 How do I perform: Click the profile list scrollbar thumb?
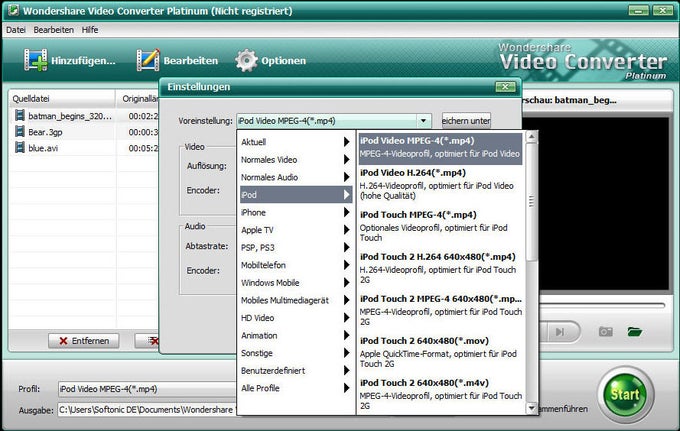click(532, 202)
